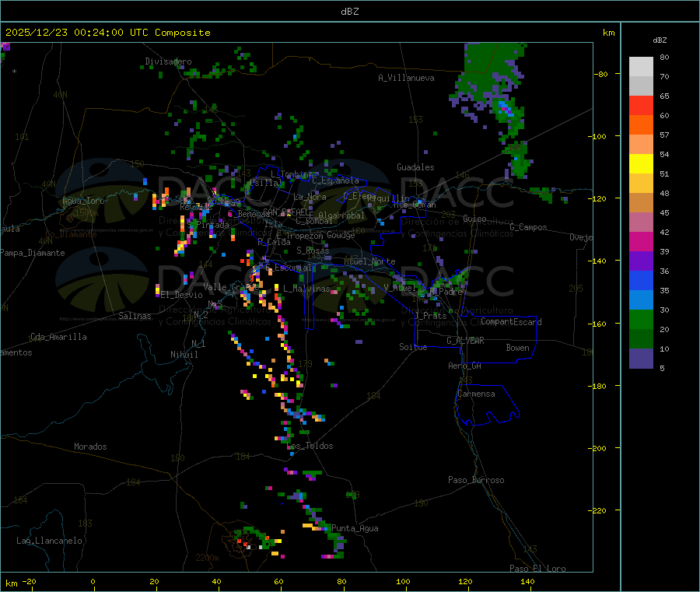
Task: Click the Morados map label
Action: [x=90, y=447]
